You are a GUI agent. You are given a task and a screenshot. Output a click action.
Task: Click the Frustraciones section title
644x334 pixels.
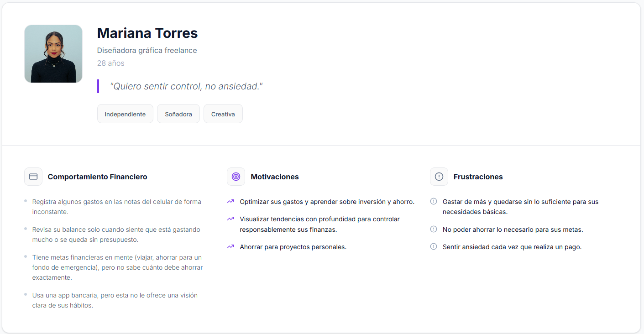pyautogui.click(x=478, y=177)
